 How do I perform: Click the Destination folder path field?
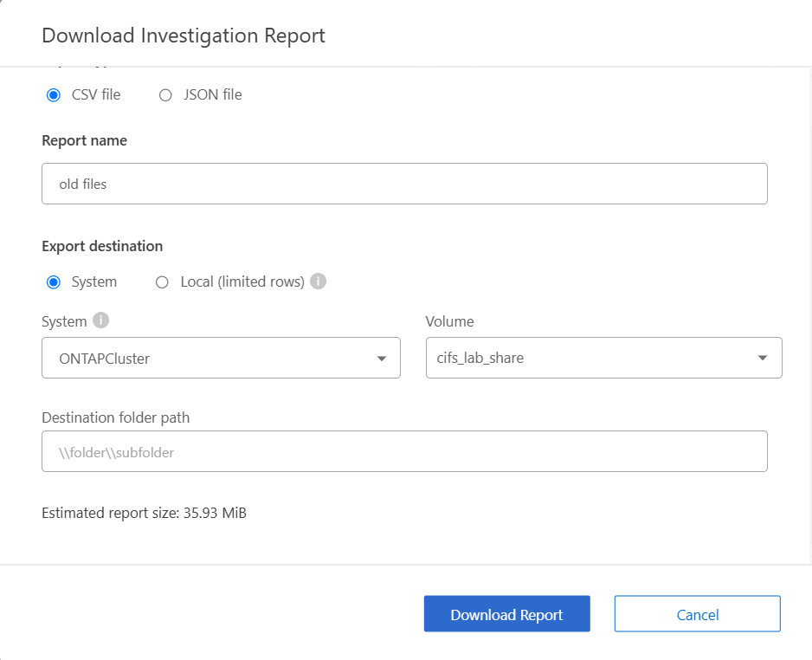click(x=404, y=451)
